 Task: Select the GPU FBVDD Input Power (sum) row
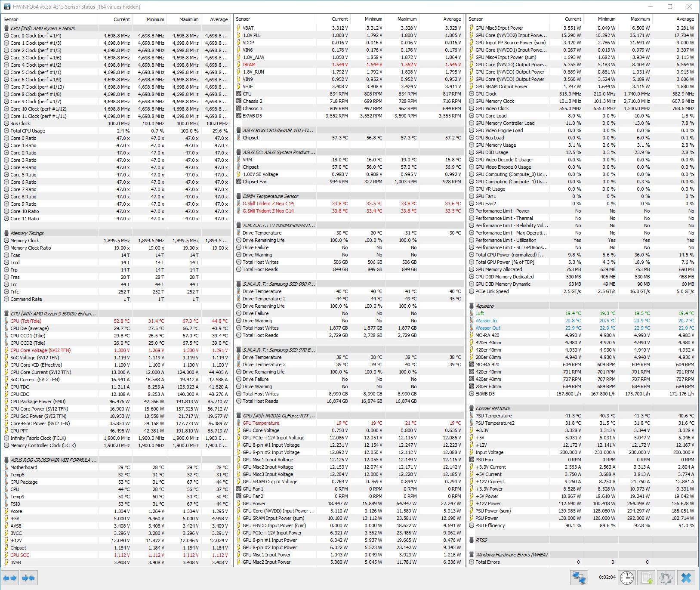[349, 525]
